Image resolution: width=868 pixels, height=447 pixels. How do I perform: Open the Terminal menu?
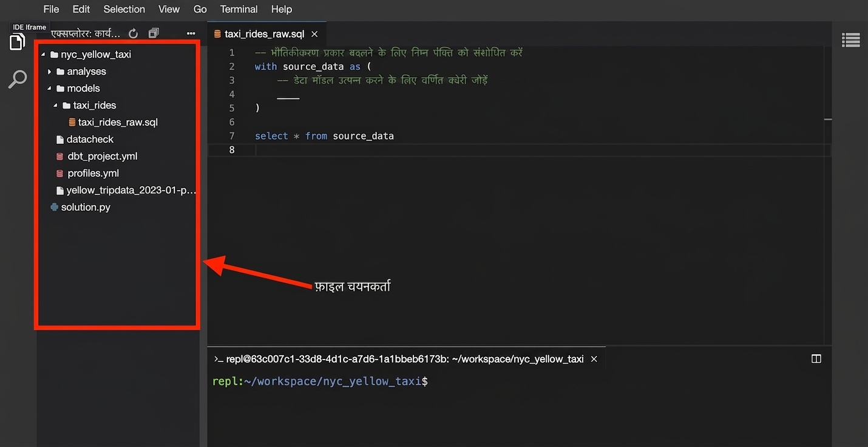coord(239,9)
